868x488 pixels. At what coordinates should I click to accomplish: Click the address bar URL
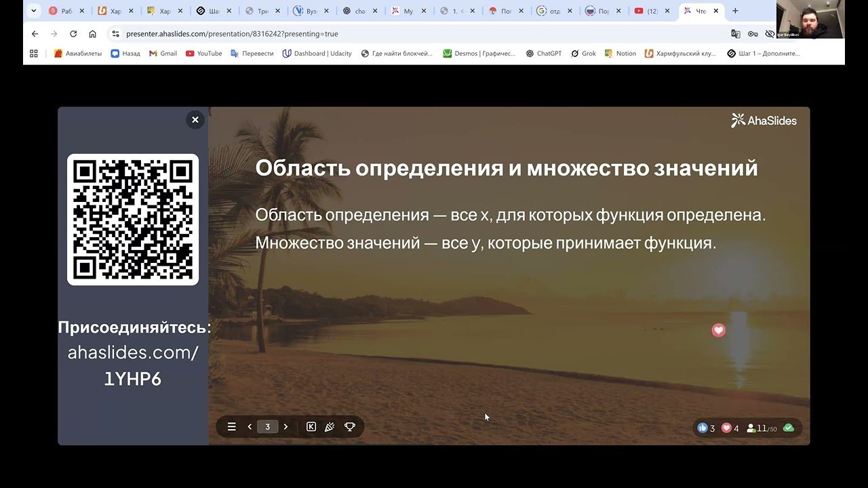pyautogui.click(x=232, y=34)
